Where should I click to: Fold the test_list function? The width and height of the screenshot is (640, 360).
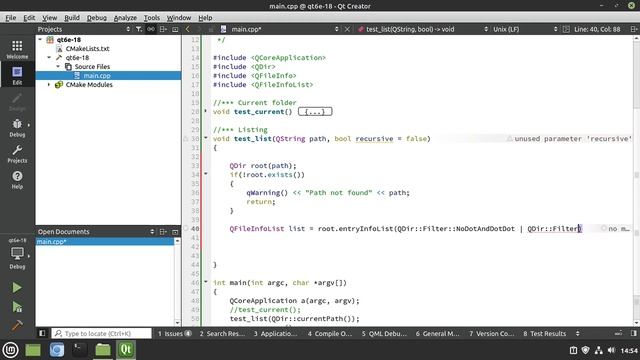[x=206, y=138]
